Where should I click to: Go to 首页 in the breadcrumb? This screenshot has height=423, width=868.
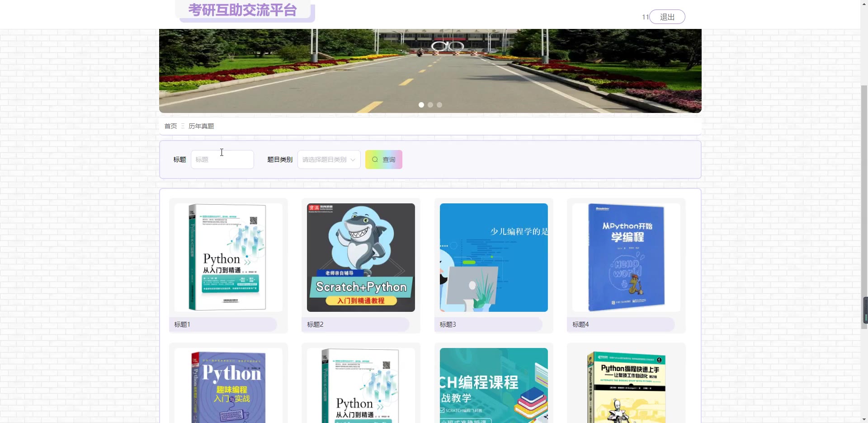[170, 126]
